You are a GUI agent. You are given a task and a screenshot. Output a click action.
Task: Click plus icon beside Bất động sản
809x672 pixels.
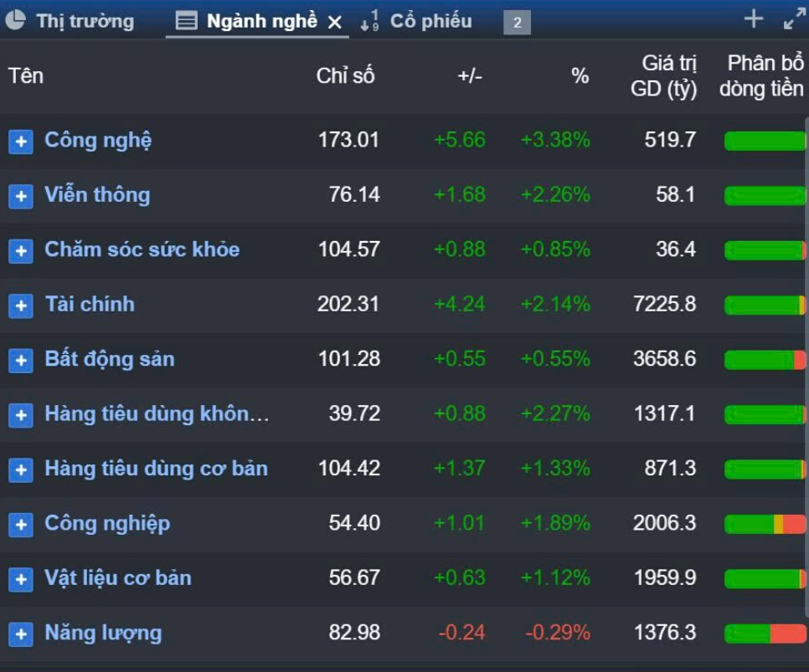pyautogui.click(x=21, y=360)
